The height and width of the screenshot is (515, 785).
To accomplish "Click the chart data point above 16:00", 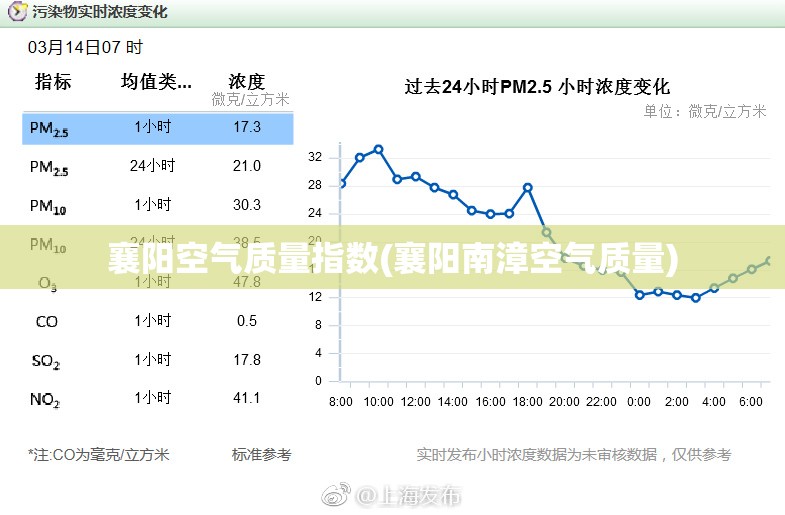I will (491, 214).
